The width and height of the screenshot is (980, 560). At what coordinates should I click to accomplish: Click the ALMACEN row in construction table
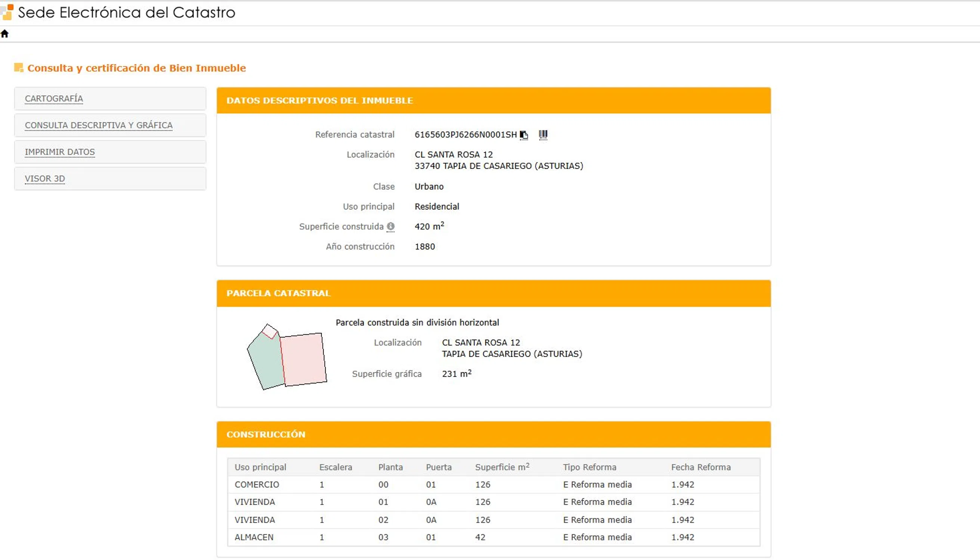pyautogui.click(x=254, y=537)
